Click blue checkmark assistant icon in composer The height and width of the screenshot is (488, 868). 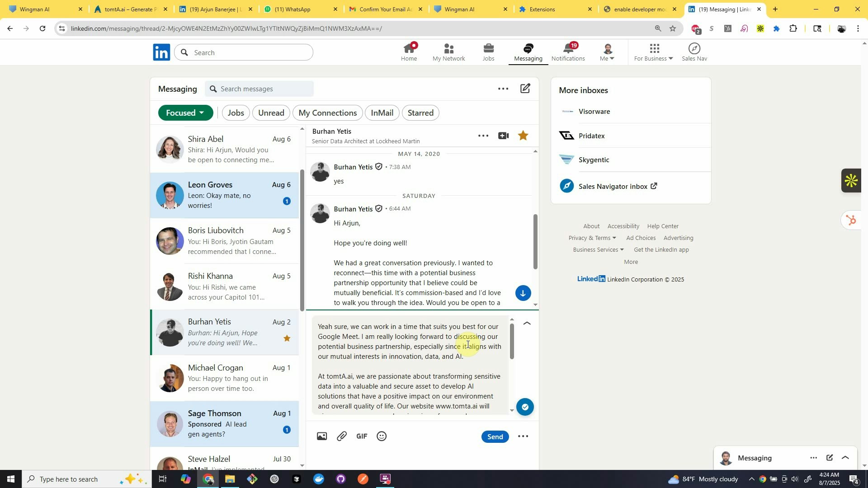click(x=525, y=407)
